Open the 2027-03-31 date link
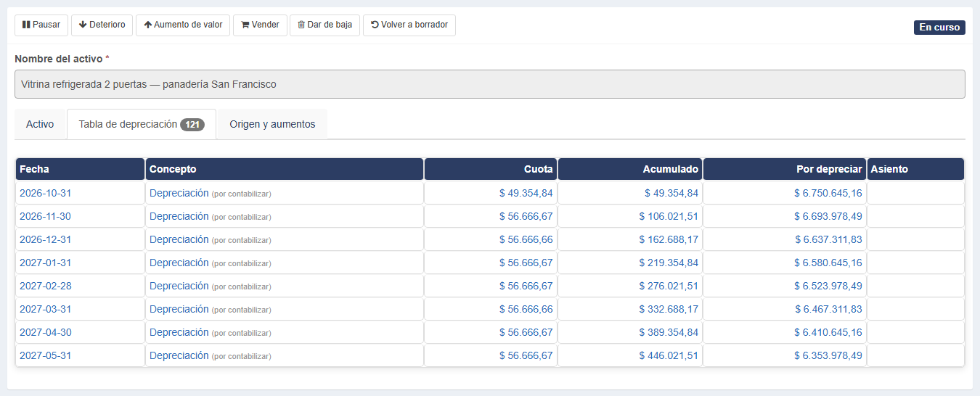Viewport: 980px width, 396px height. point(45,309)
